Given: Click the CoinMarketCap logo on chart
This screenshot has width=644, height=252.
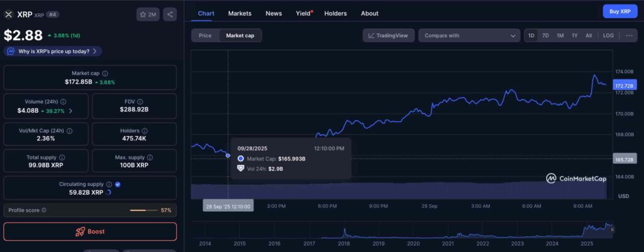Looking at the screenshot, I should click(576, 178).
